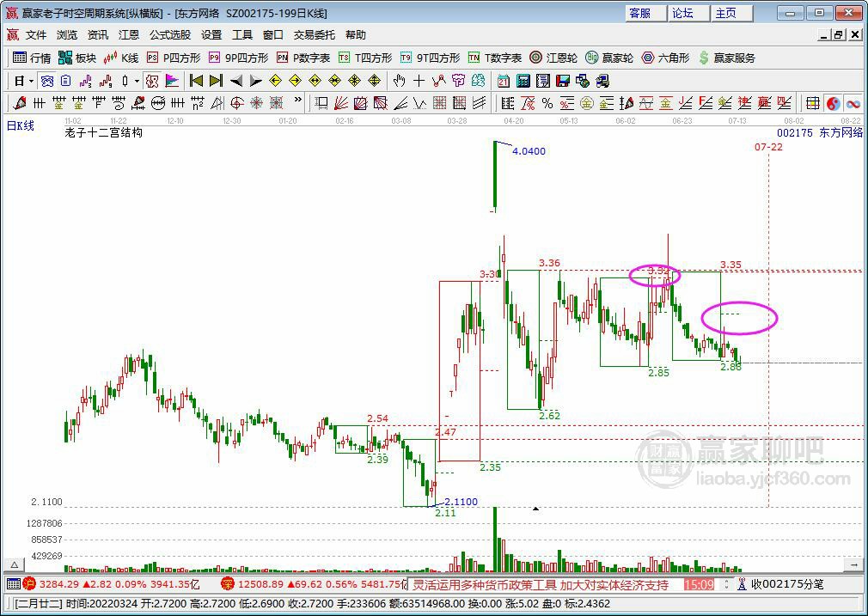Open 9T四方形 tool

coord(430,58)
